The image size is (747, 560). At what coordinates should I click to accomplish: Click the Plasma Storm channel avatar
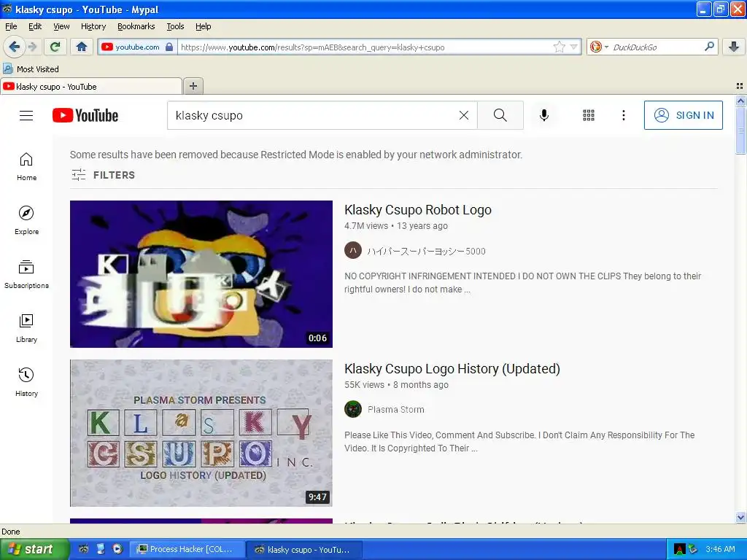coord(353,409)
